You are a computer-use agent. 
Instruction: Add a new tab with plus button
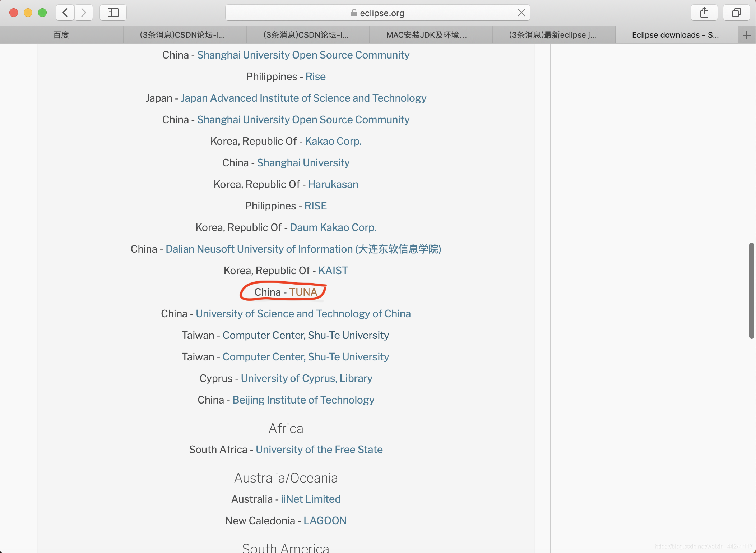point(747,35)
